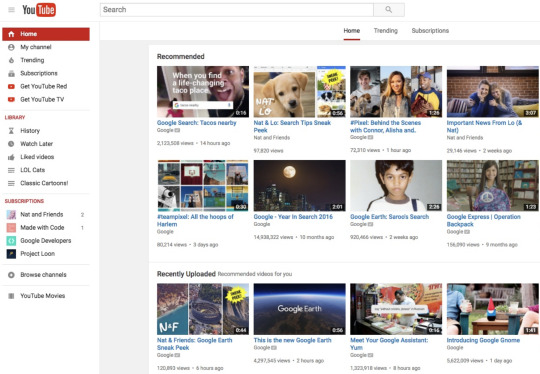Click the Operation Backpack thumbnail
The image size is (540, 374).
tap(493, 186)
